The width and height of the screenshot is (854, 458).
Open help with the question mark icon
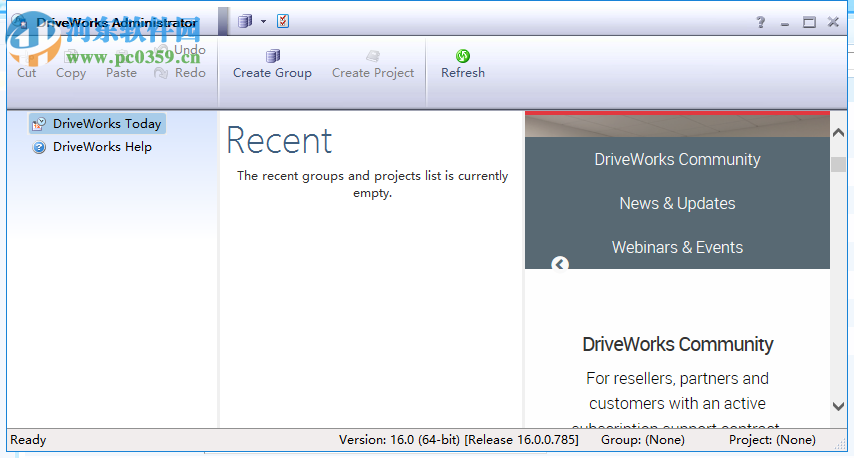pos(761,22)
